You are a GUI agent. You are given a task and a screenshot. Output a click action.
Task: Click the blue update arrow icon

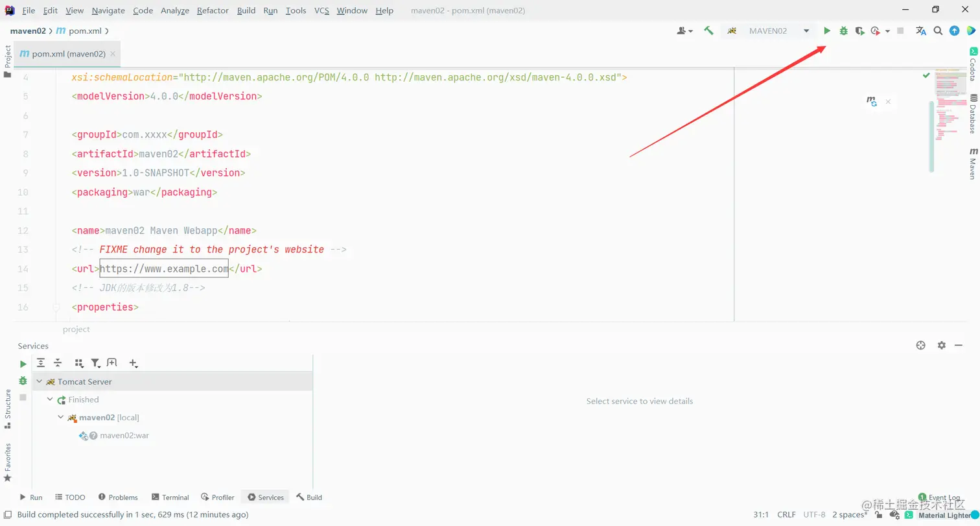click(954, 30)
